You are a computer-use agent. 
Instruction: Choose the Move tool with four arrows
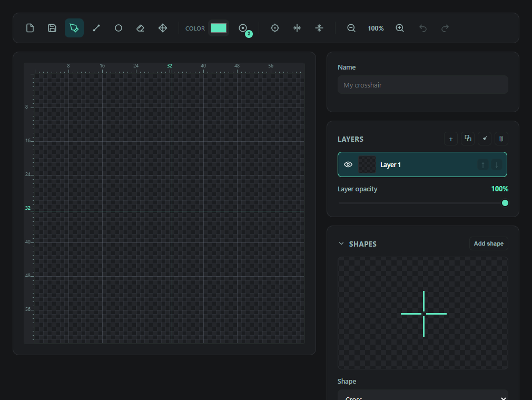163,28
